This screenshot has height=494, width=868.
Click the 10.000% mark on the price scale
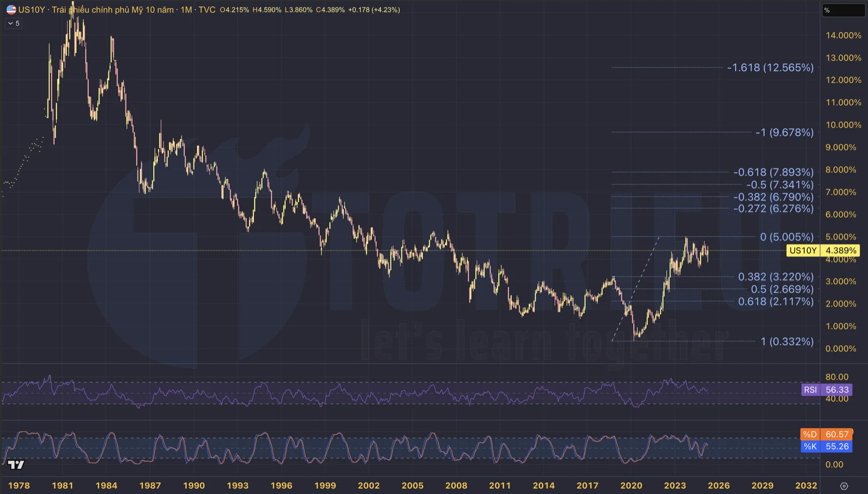click(x=843, y=125)
